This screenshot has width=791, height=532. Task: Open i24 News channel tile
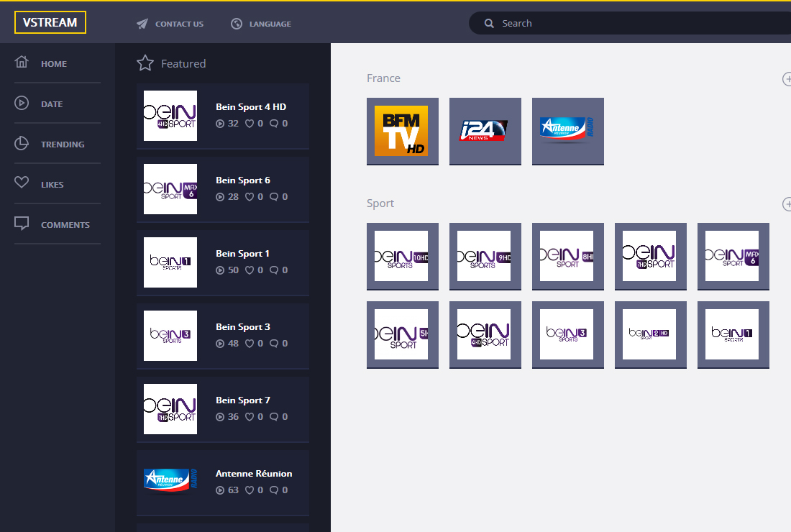coord(485,131)
